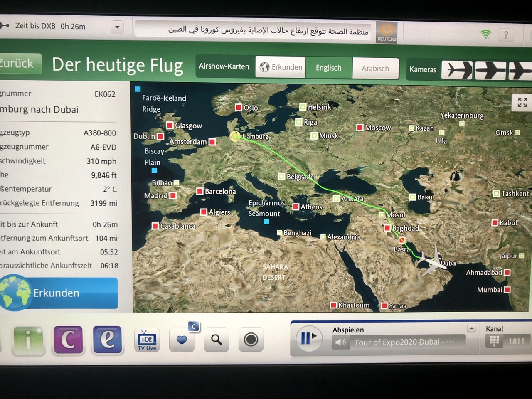The height and width of the screenshot is (399, 532).
Task: Click the Epicharmos Seamount label
Action: [x=266, y=208]
